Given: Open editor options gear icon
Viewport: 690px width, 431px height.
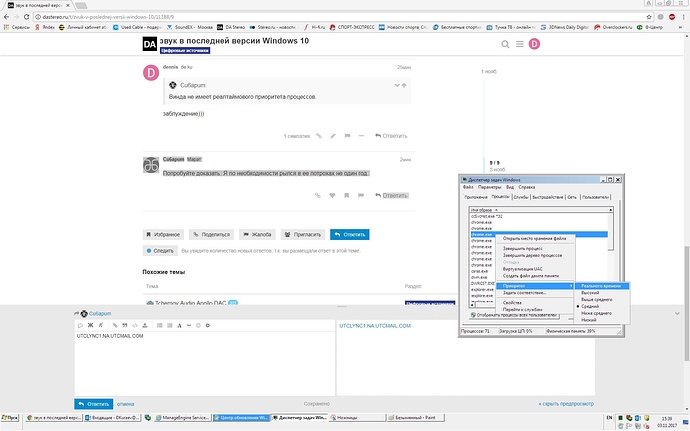Looking at the screenshot, I should [x=208, y=325].
